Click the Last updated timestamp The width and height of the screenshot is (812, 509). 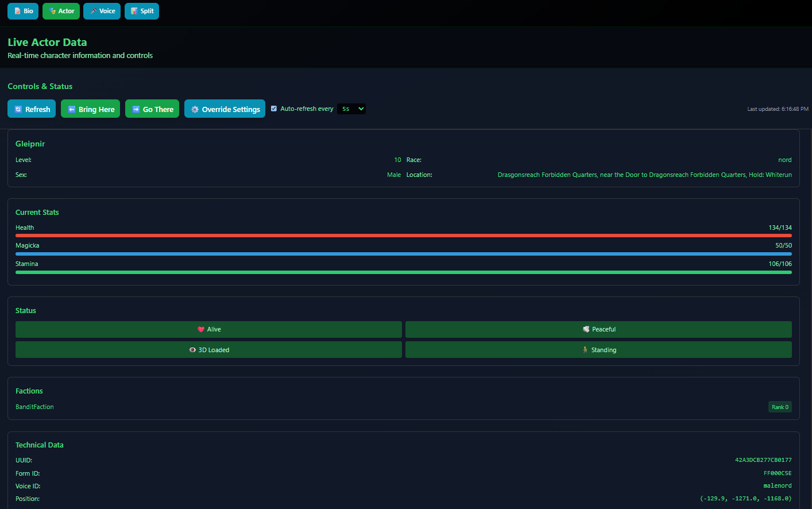(x=778, y=109)
